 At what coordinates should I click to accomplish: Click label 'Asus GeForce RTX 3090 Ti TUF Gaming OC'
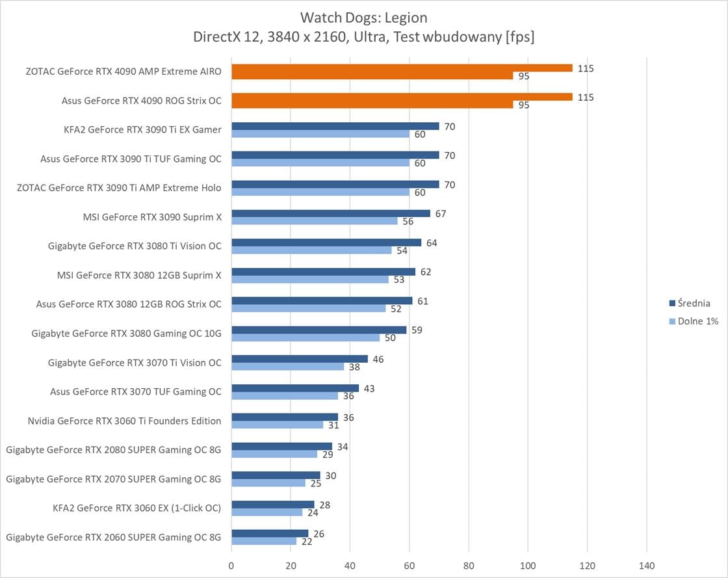click(x=131, y=159)
